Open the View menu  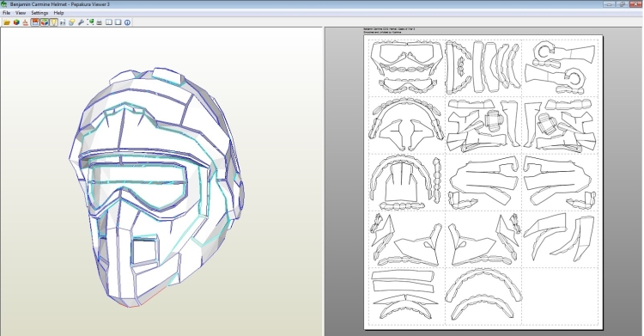(21, 13)
